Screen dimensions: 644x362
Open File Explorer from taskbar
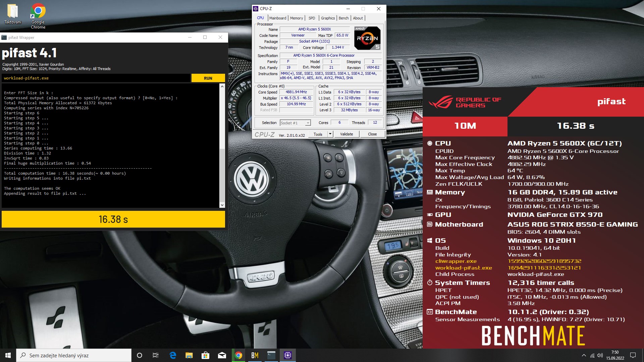click(189, 355)
